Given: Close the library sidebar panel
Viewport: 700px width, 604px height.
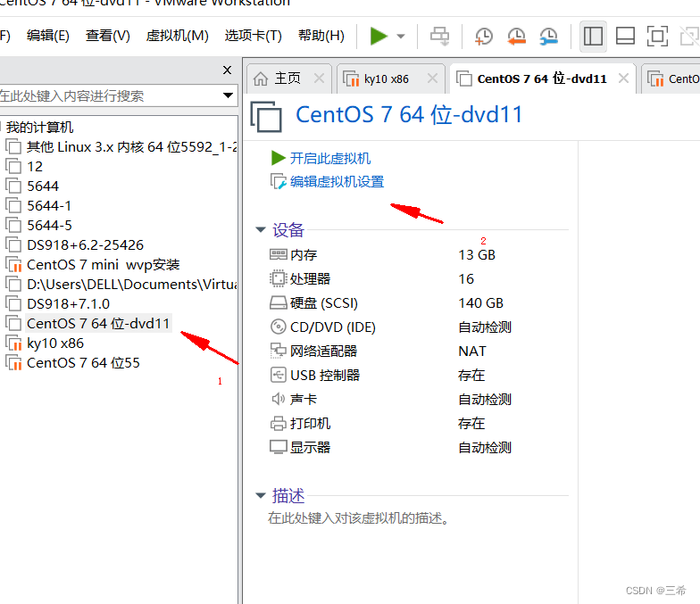Looking at the screenshot, I should [227, 70].
